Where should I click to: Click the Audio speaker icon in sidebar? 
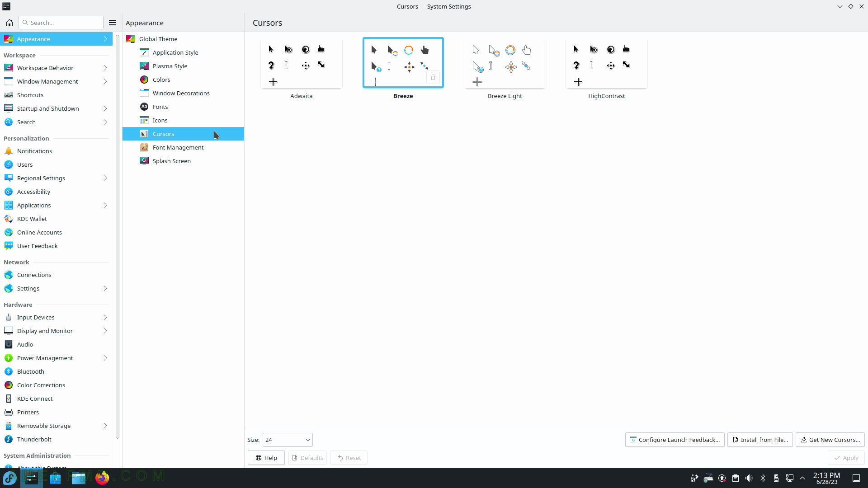(9, 344)
